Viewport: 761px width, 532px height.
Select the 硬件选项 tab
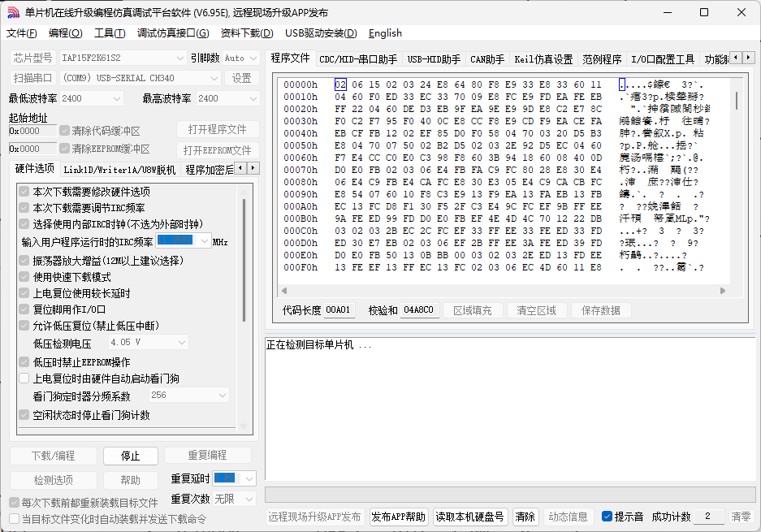coord(34,168)
